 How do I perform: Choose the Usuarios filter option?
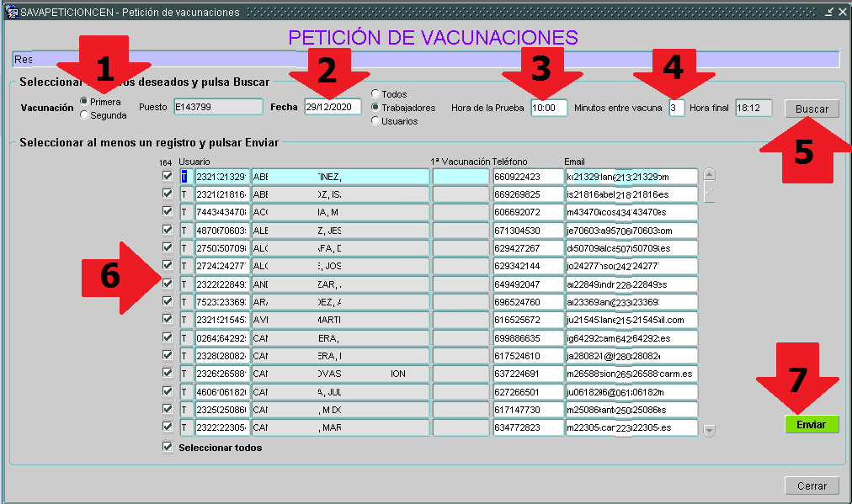pyautogui.click(x=375, y=121)
